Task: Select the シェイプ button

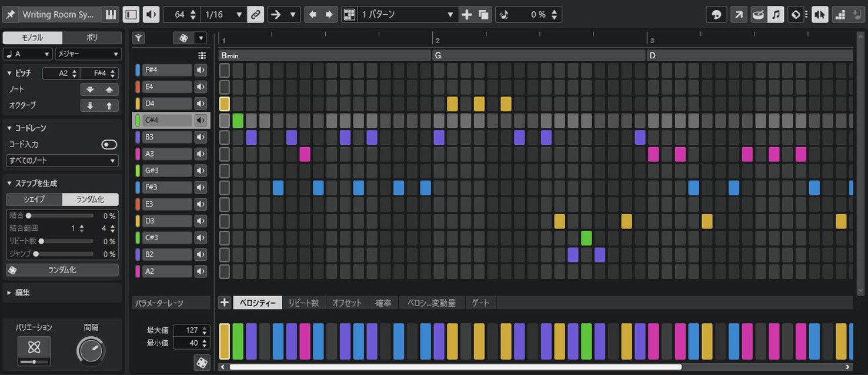Action: pyautogui.click(x=34, y=200)
